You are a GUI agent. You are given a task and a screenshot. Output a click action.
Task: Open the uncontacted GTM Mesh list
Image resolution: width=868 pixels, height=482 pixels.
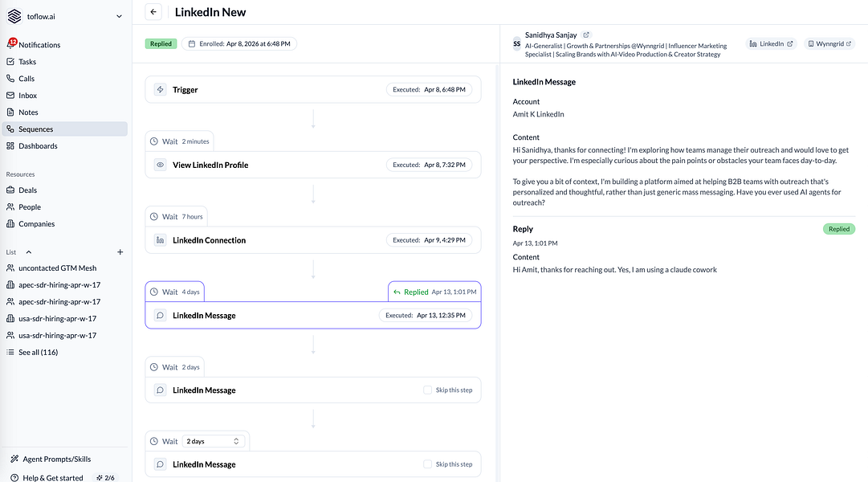[x=65, y=268]
